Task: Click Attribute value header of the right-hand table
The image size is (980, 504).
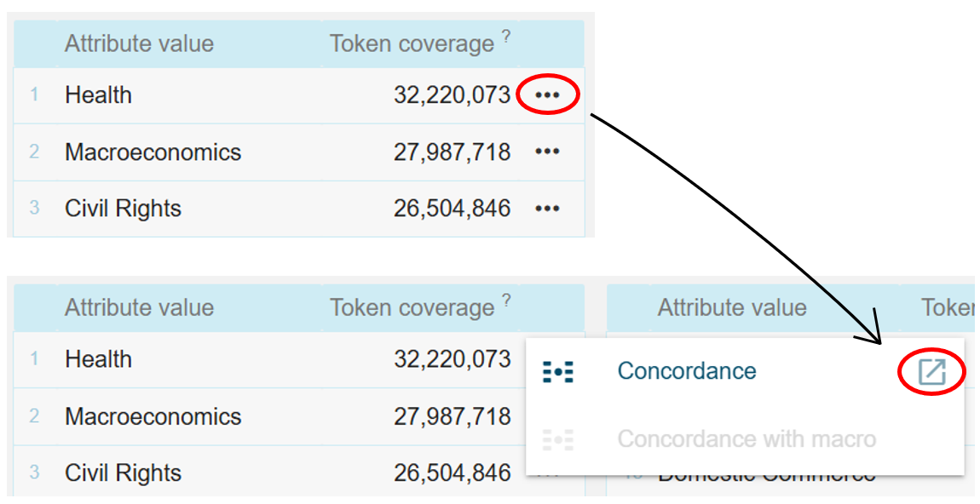Action: (731, 308)
